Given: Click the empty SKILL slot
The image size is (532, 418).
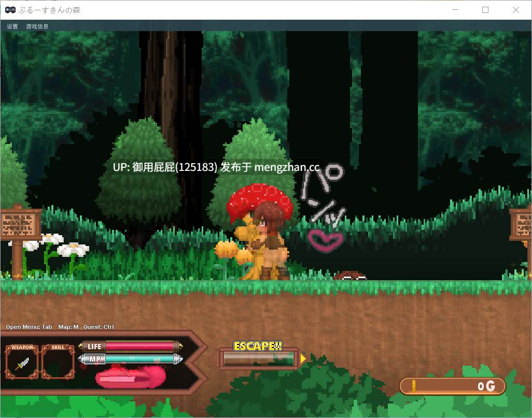Looking at the screenshot, I should coord(58,362).
